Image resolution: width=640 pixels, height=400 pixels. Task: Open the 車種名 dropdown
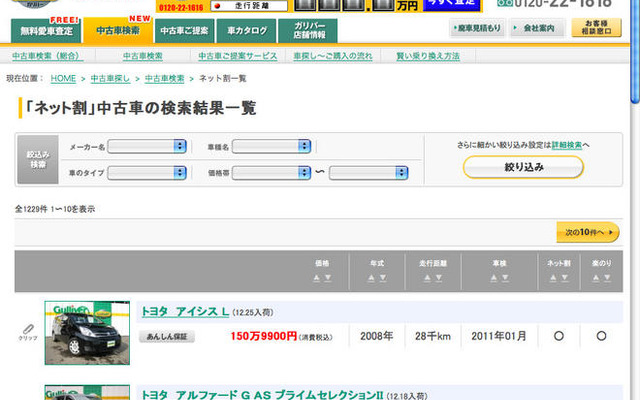point(271,146)
